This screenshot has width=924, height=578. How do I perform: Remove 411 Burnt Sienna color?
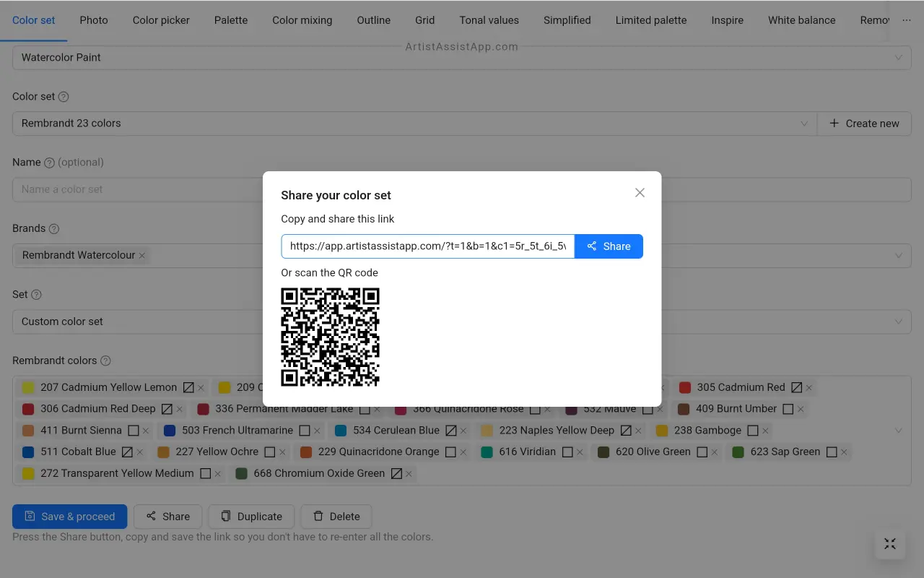(146, 431)
